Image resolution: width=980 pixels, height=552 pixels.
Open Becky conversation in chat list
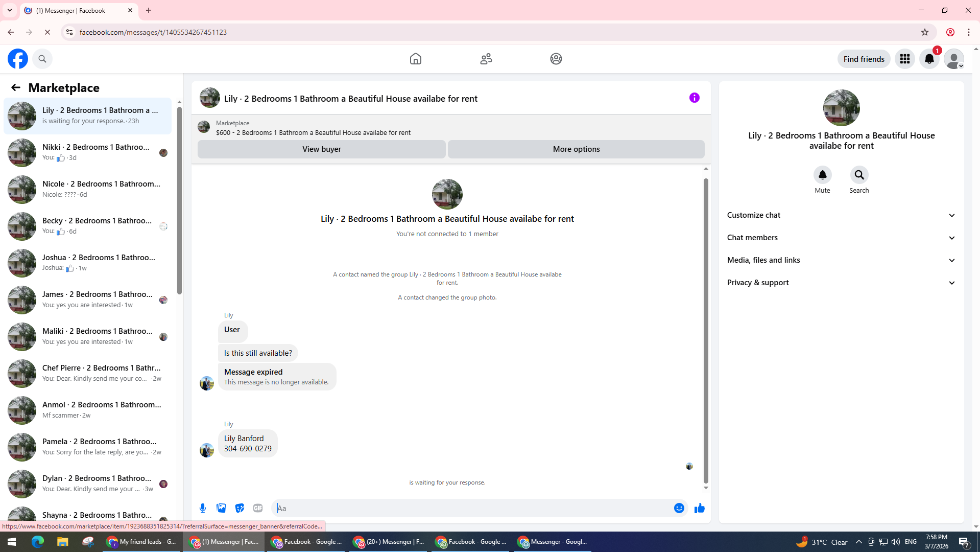(87, 226)
